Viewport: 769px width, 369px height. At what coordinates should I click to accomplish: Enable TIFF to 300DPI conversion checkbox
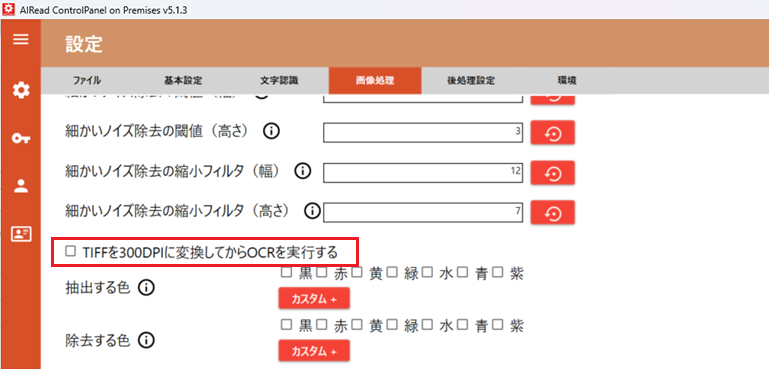point(71,251)
